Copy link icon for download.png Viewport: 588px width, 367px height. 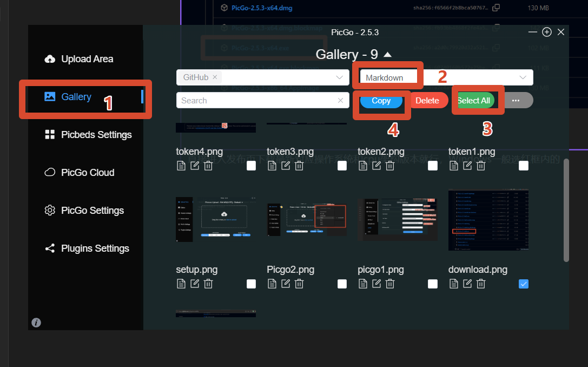[x=454, y=284]
